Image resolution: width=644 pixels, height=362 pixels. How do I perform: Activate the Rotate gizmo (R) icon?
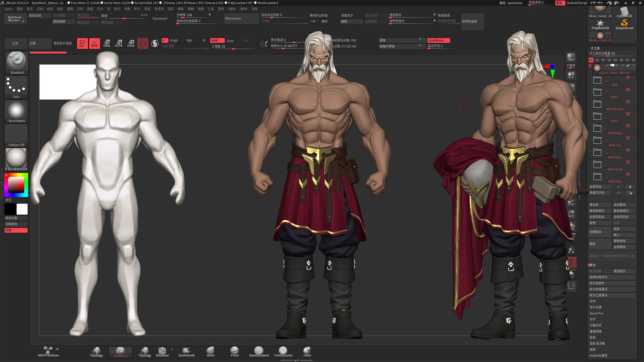point(131,43)
